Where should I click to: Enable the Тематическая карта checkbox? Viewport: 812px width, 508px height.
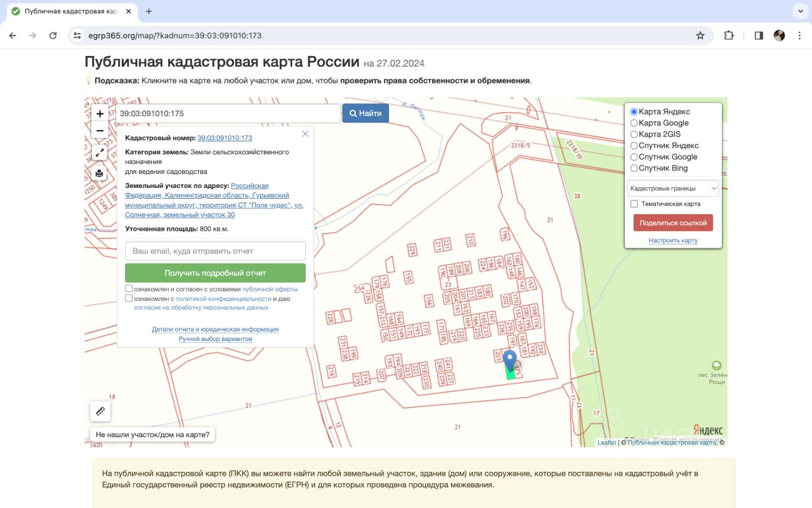[x=634, y=204]
